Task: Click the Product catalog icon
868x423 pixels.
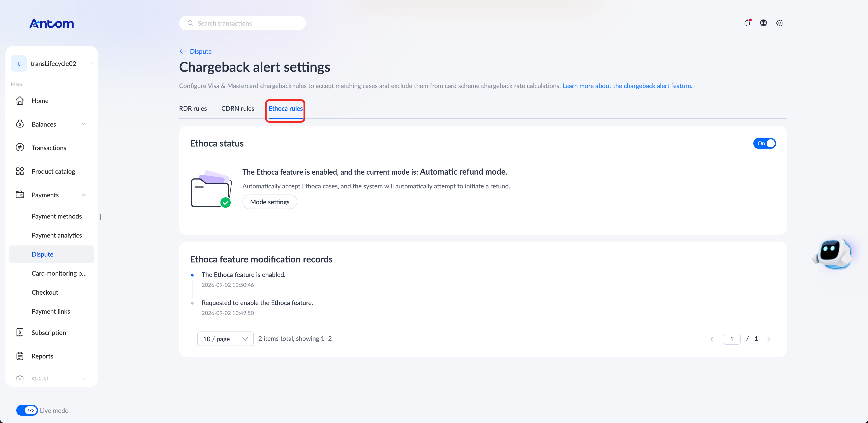Action: point(20,171)
